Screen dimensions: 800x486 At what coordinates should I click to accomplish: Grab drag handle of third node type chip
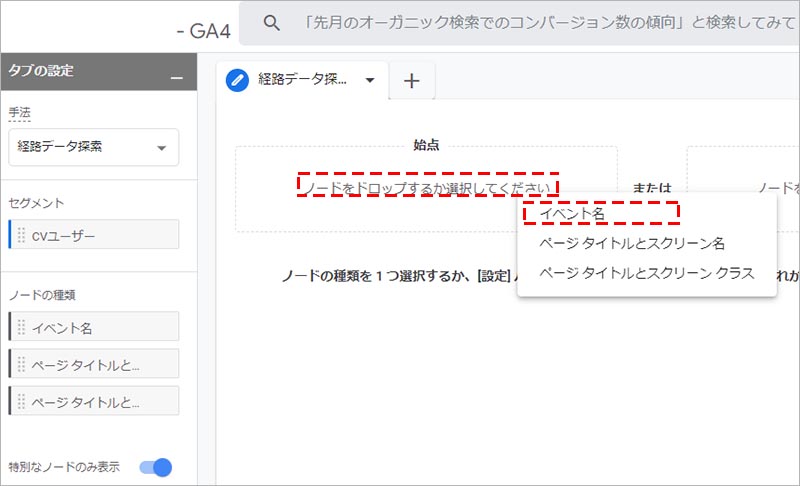pos(21,401)
